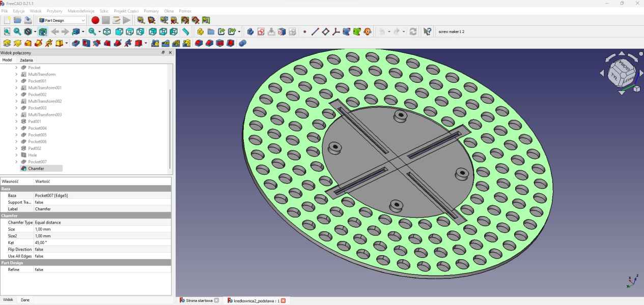644x305 pixels.
Task: Select Chamfer item in model tree
Action: pyautogui.click(x=41, y=168)
